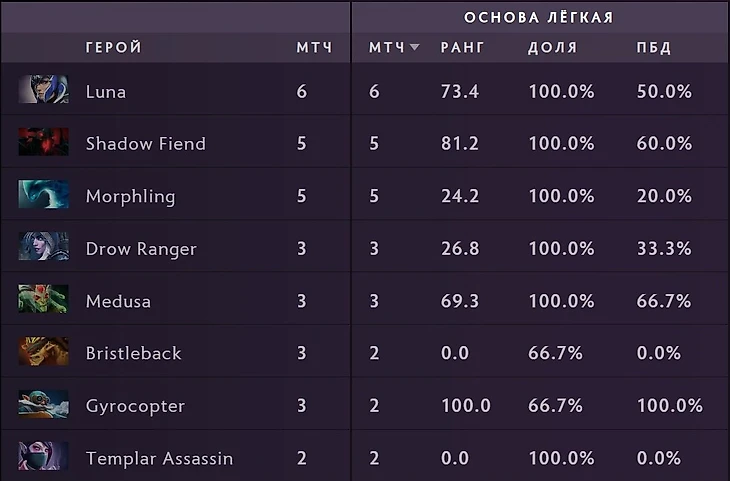Click the Bristleback hero name
Viewport: 730px width, 481px height.
(x=134, y=353)
